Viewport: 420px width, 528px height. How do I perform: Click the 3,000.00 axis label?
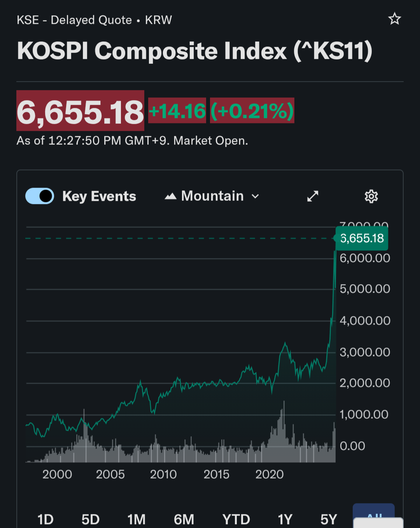(365, 352)
